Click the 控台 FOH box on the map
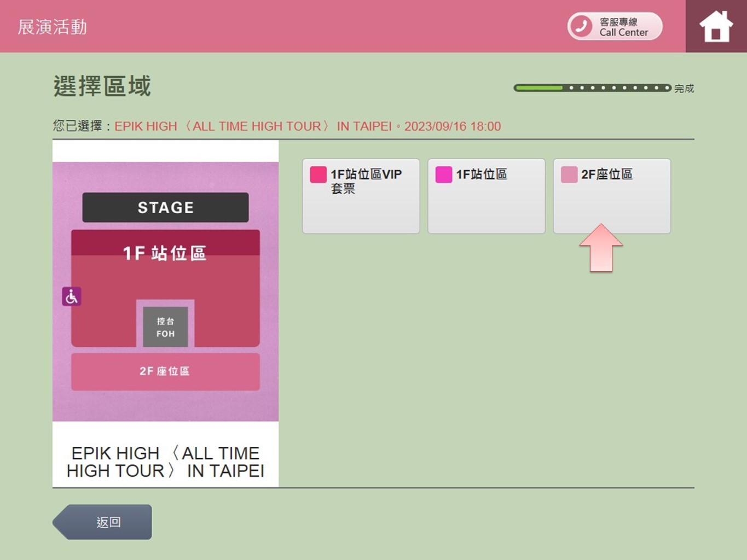The height and width of the screenshot is (560, 747). tap(165, 327)
